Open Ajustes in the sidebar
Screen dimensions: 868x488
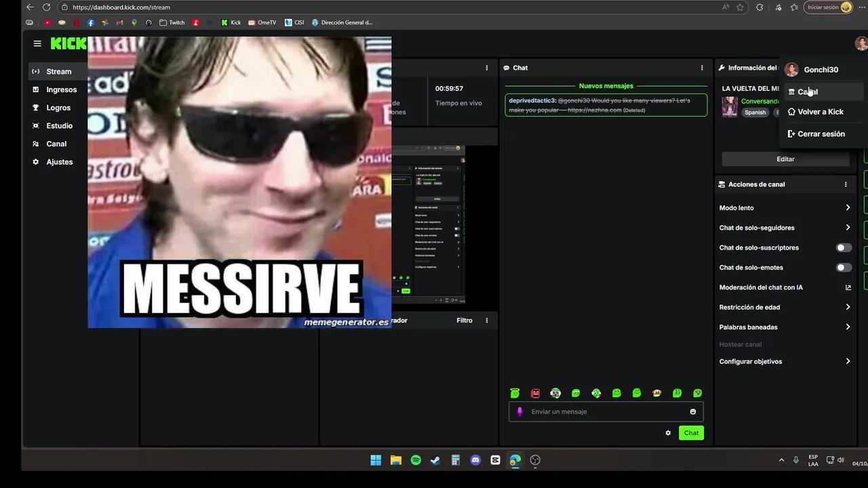tap(58, 162)
